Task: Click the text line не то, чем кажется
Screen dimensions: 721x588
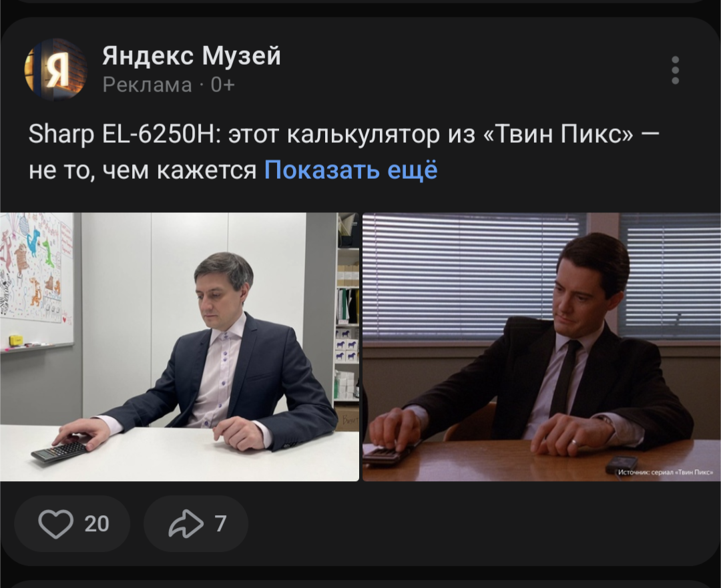Action: click(143, 170)
